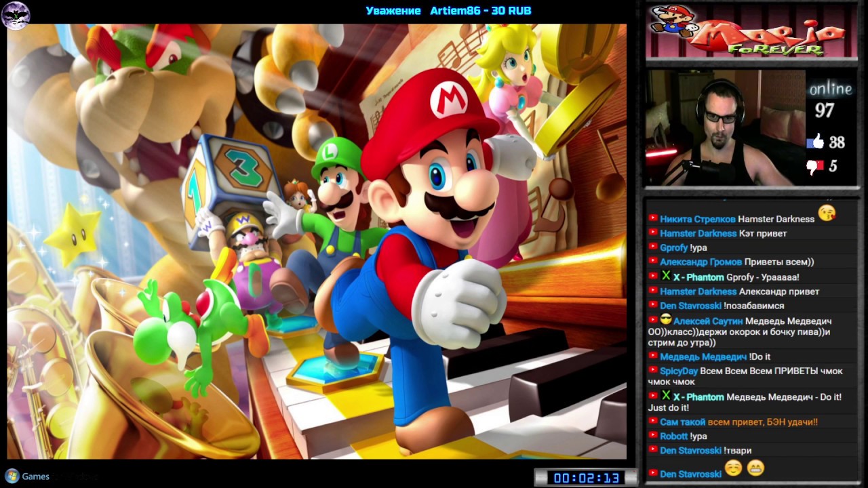Viewport: 868px width, 488px height.
Task: Click the YouTube icon next to !твари message
Action: click(653, 450)
